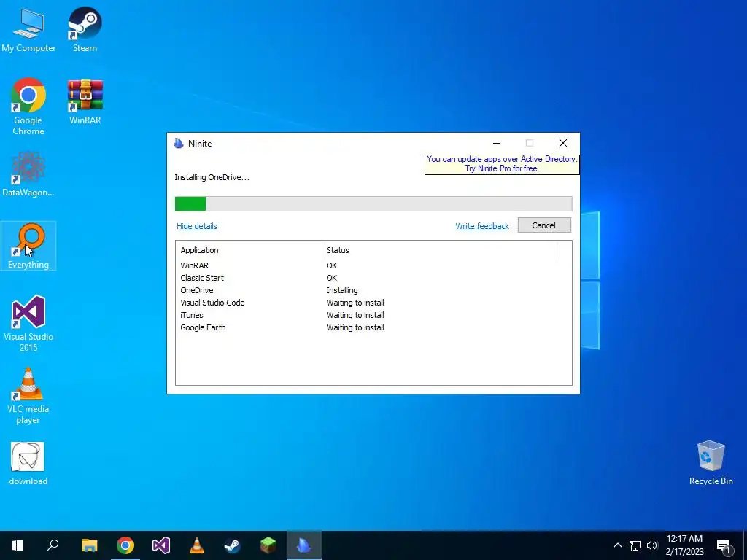747x560 pixels.
Task: Open the clock and date flyout
Action: (x=684, y=545)
